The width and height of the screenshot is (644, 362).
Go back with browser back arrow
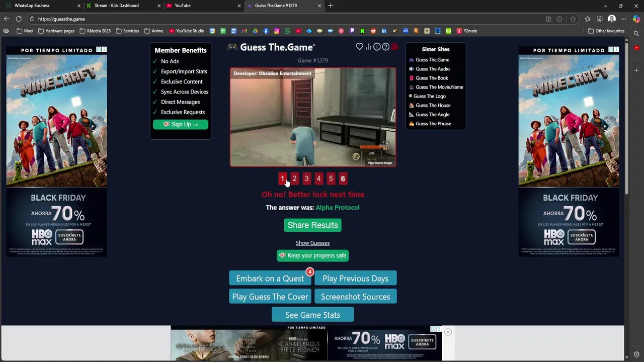click(6, 19)
